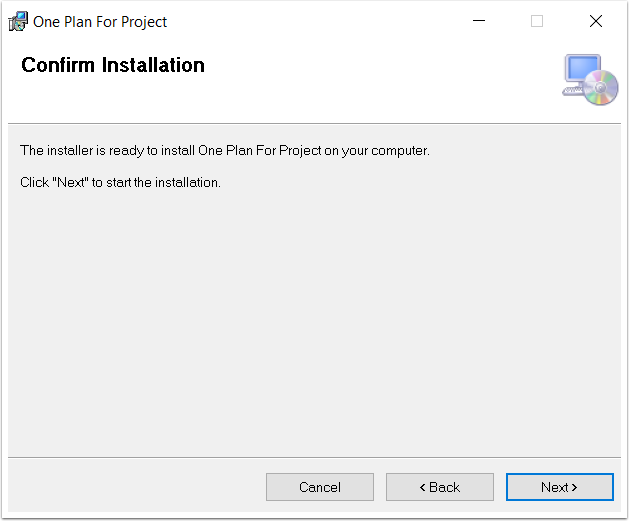Open the installer icon system menu
The width and height of the screenshot is (629, 521).
pos(18,21)
